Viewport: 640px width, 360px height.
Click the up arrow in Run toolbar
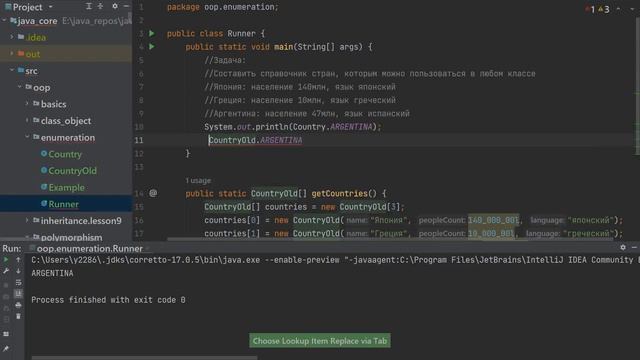(18, 260)
